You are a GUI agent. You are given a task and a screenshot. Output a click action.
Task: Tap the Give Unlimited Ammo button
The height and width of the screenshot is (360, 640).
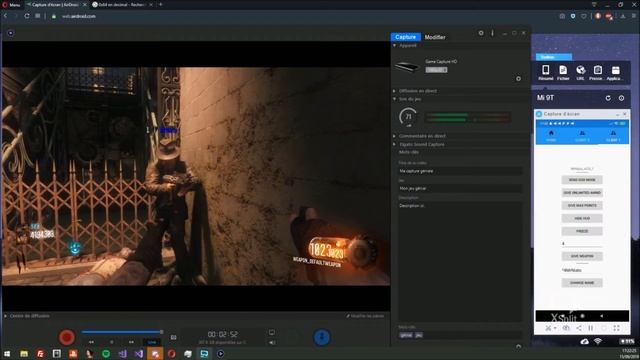tap(582, 193)
